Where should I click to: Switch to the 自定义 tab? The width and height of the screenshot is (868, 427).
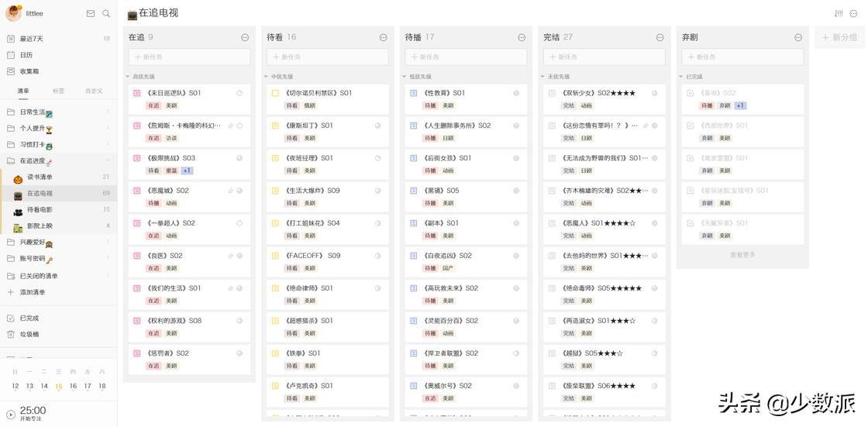click(94, 91)
